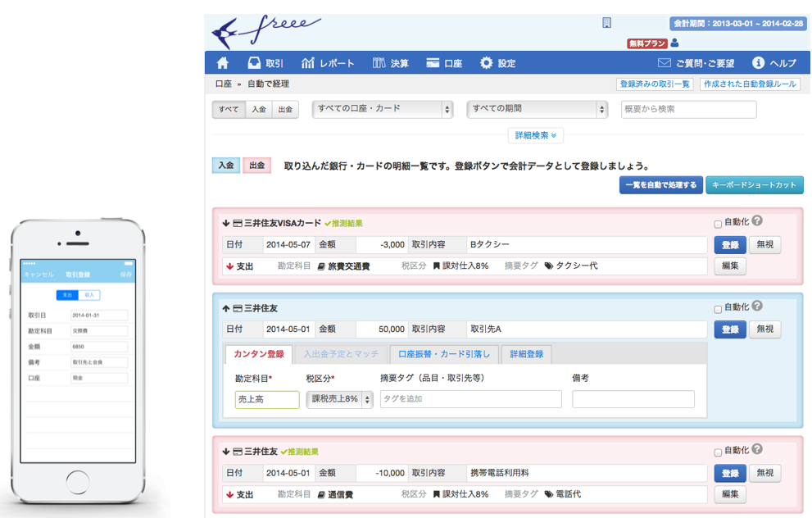
Task: Select the 出金 filter segment
Action: (286, 109)
